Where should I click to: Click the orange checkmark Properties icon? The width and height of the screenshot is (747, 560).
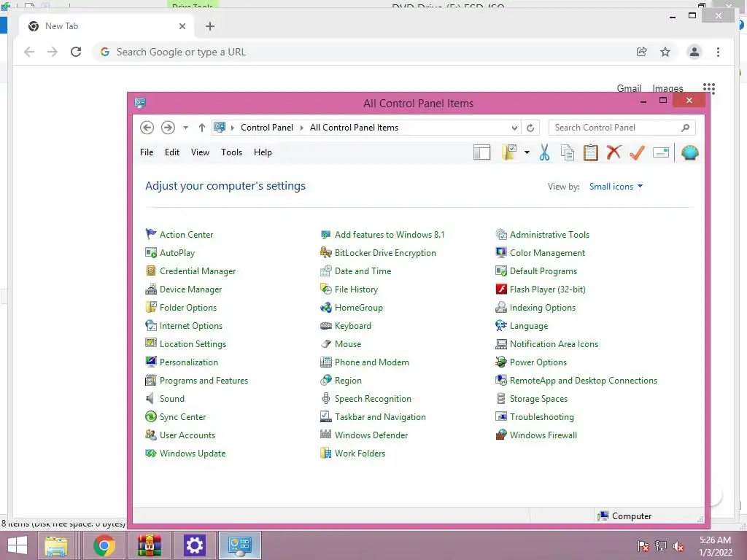637,152
